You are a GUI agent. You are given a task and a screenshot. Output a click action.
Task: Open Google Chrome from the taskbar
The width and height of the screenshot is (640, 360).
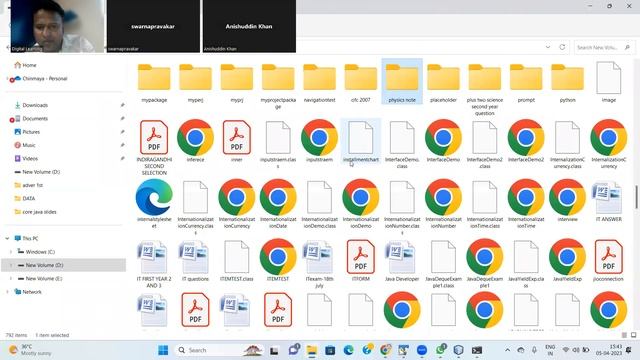click(x=385, y=350)
